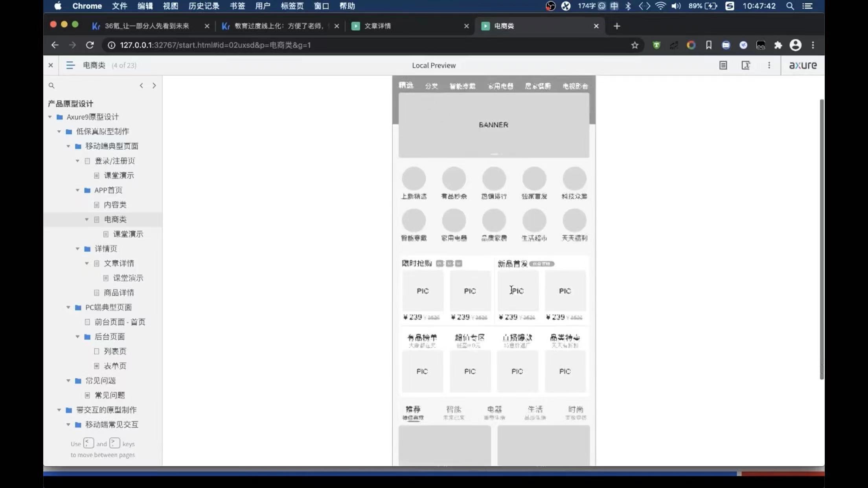868x488 pixels.
Task: Collapse the PC端典型页面 folder
Action: click(x=68, y=307)
